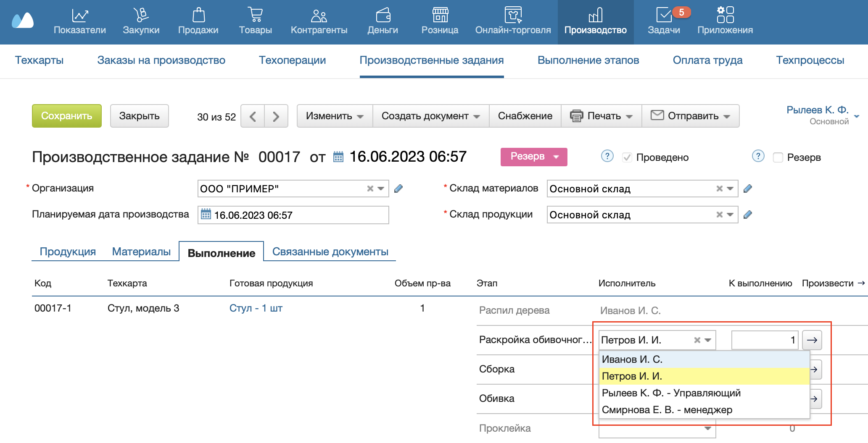The width and height of the screenshot is (868, 443).
Task: Open the Стул - 1 шт link
Action: click(x=256, y=308)
